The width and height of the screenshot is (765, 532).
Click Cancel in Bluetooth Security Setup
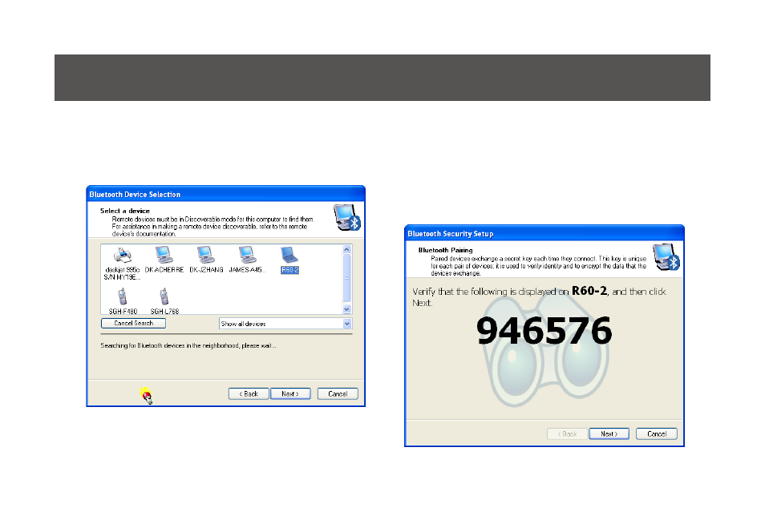pyautogui.click(x=657, y=434)
